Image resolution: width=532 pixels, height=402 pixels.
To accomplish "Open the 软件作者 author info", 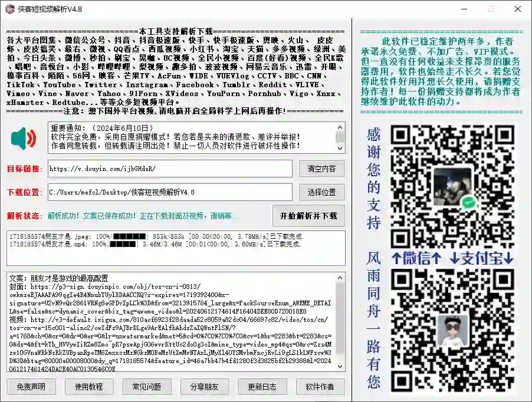I will (320, 387).
